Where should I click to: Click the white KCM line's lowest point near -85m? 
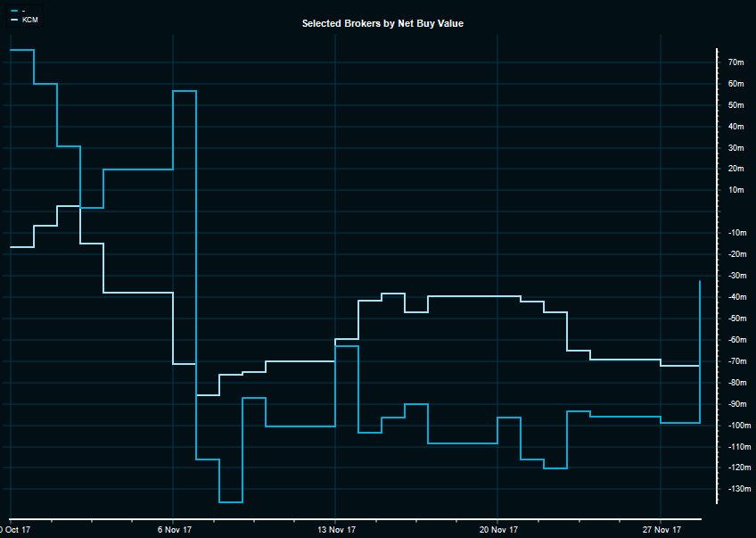click(207, 394)
